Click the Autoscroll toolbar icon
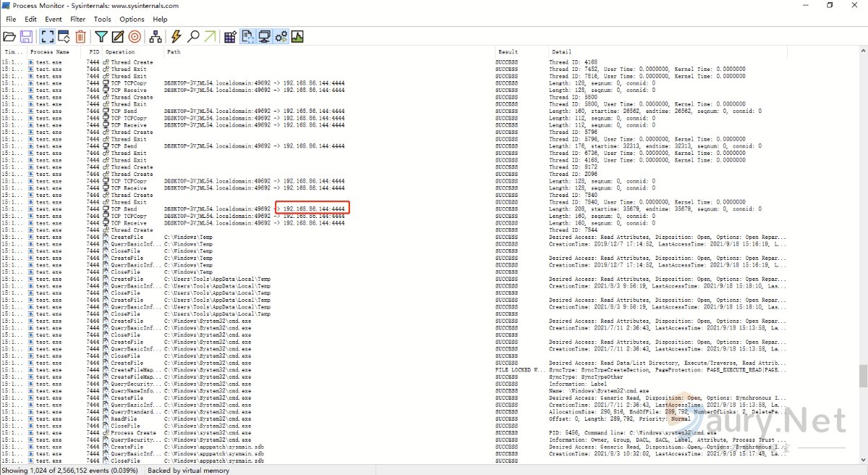The width and height of the screenshot is (868, 475). [64, 36]
